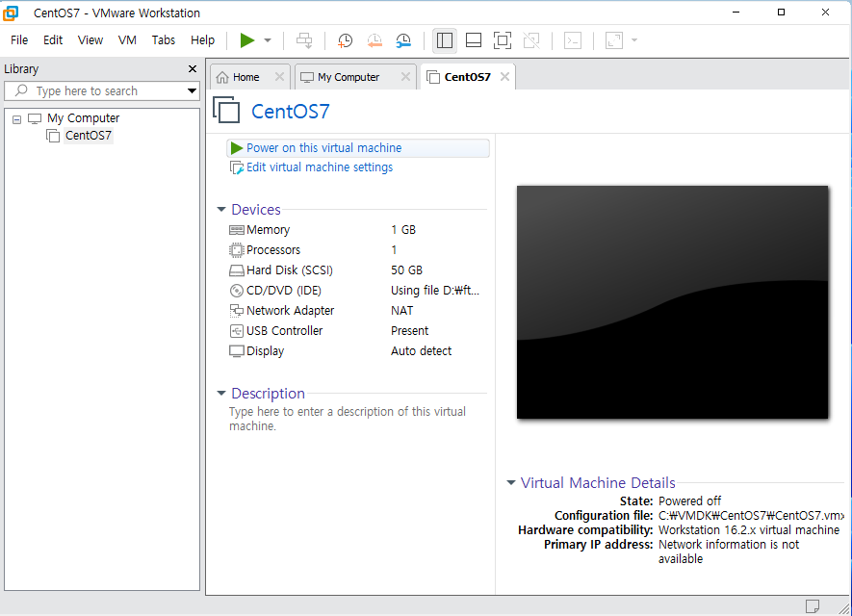Click the Display value Auto detect
The image size is (852, 616).
coord(421,351)
